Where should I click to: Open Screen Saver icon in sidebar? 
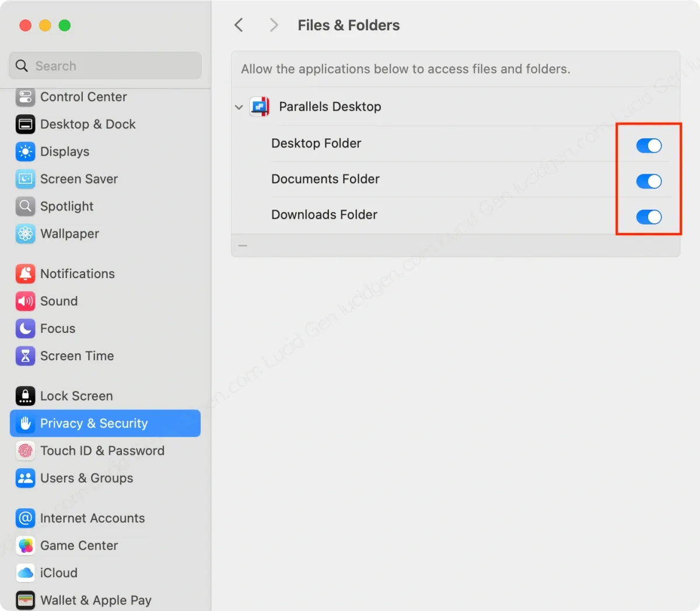tap(25, 179)
